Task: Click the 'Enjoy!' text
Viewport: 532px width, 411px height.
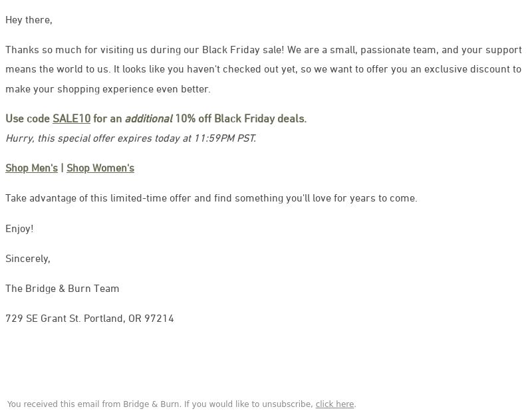Action: coord(19,229)
